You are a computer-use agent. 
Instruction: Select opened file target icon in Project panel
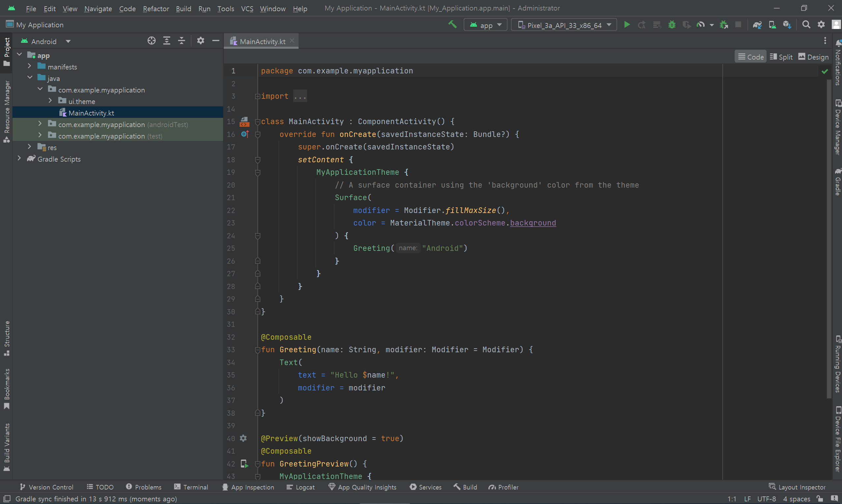(x=152, y=41)
